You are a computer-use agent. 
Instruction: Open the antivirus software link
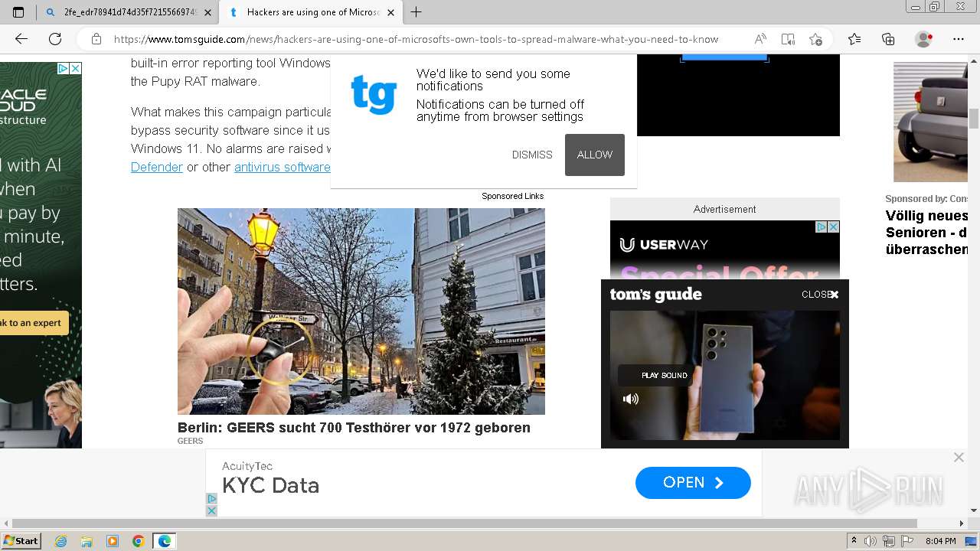tap(283, 167)
